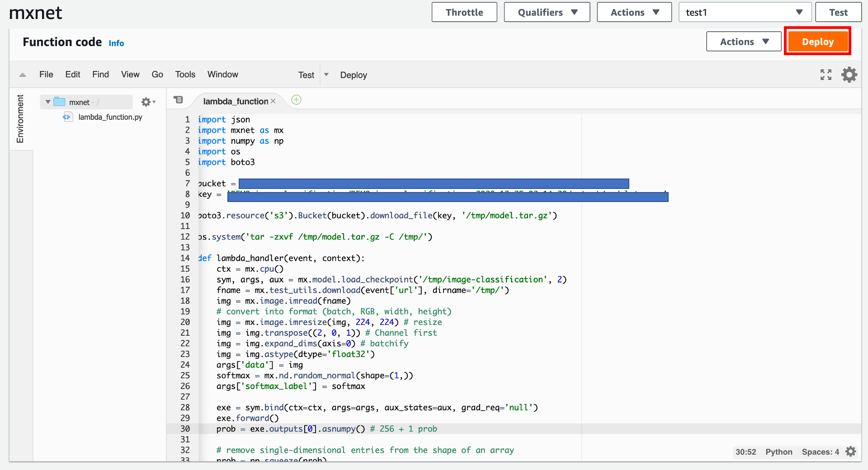Open the Window menu

[x=222, y=75]
